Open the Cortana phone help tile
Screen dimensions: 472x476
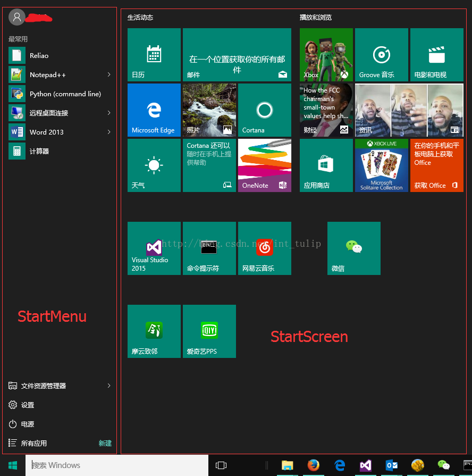[x=209, y=165]
